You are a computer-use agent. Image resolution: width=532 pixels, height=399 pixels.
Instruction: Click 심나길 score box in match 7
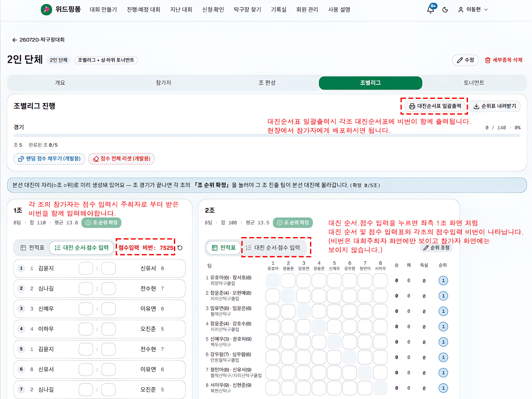(86, 390)
